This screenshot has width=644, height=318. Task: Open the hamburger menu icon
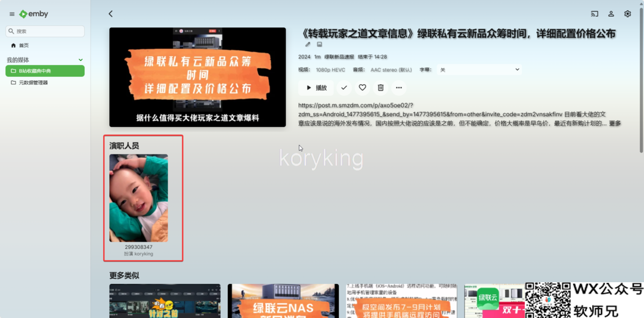[12, 14]
